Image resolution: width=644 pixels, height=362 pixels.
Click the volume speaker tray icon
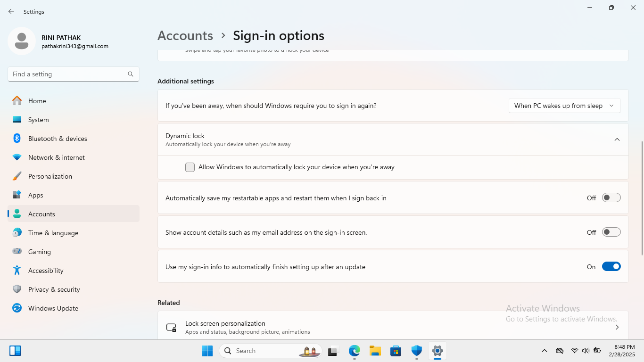[586, 351]
